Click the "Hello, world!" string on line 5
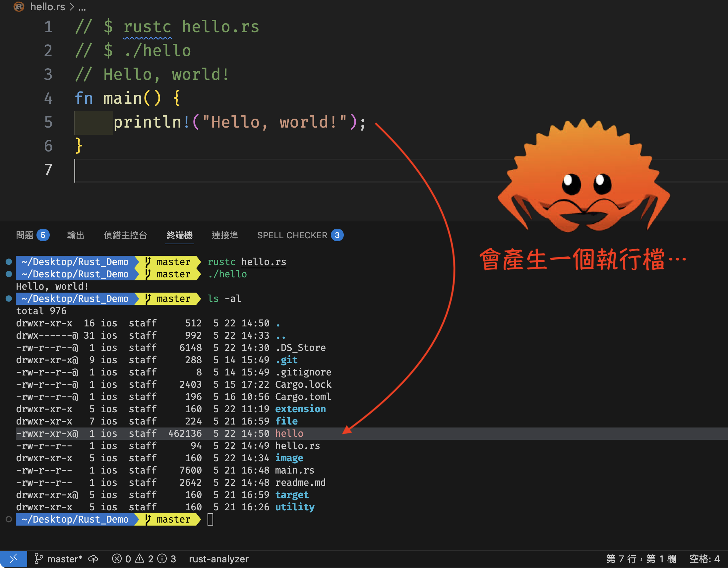The image size is (728, 568). tap(275, 122)
